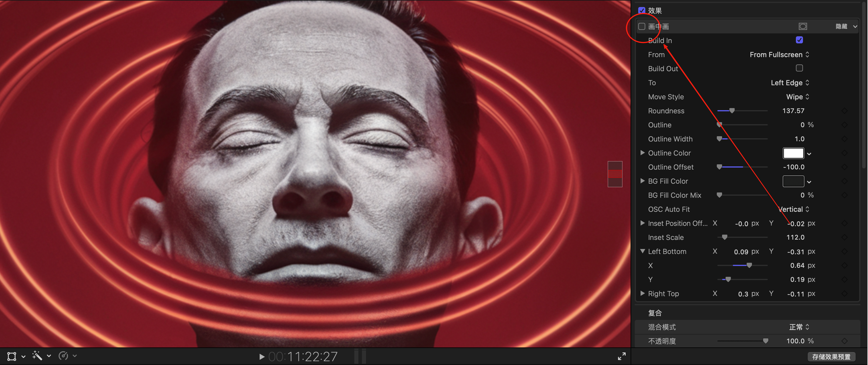Open the Move Style Wipe dropdown

click(x=797, y=97)
